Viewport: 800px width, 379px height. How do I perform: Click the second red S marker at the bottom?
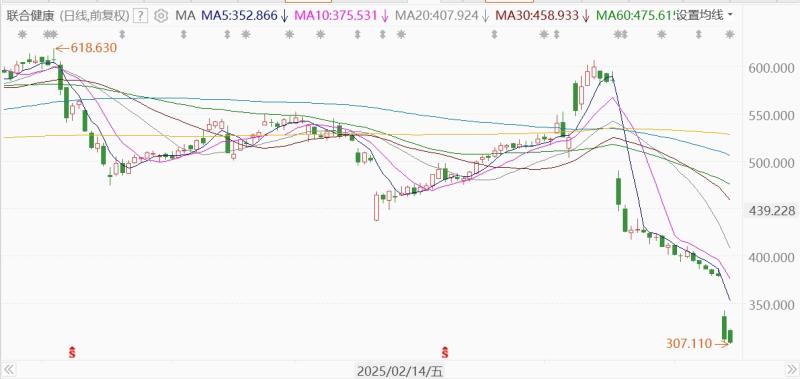445,352
